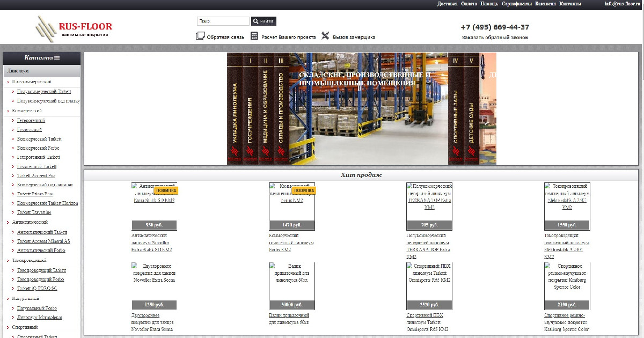Open Полукоммерческий Tarkett in catalog
Viewport: 644px width, 338px height.
tap(44, 92)
